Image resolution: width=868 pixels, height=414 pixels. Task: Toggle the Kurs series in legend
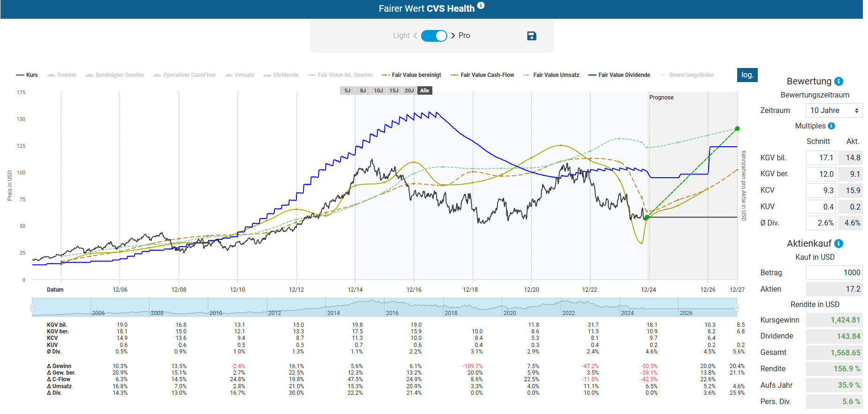click(x=27, y=75)
